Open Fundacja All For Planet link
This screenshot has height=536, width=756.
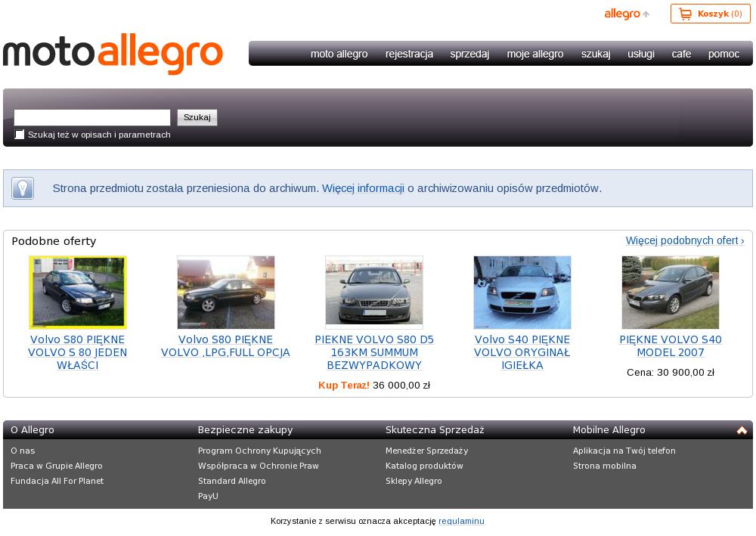(57, 481)
